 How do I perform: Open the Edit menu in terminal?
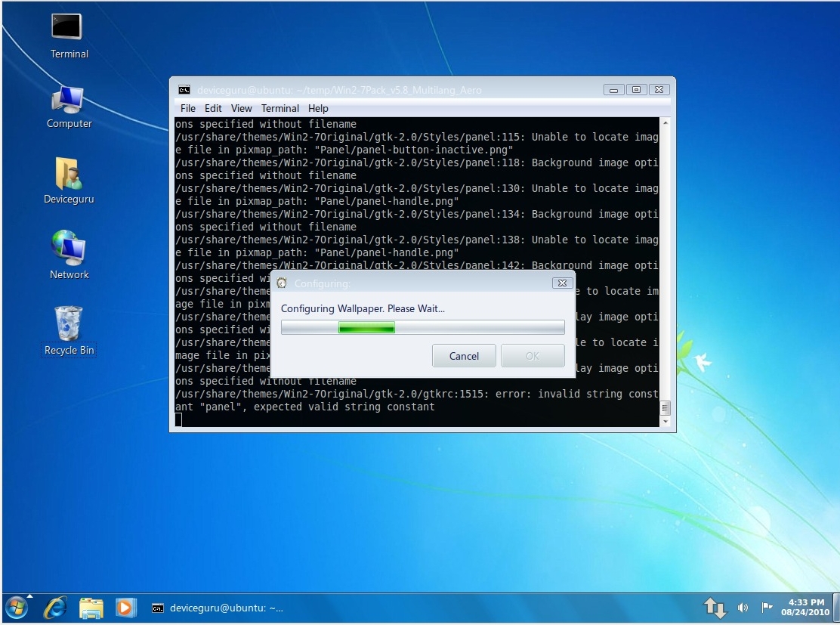pos(213,108)
